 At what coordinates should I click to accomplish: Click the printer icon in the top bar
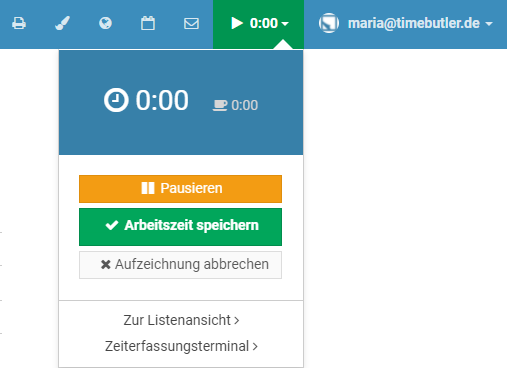point(19,23)
